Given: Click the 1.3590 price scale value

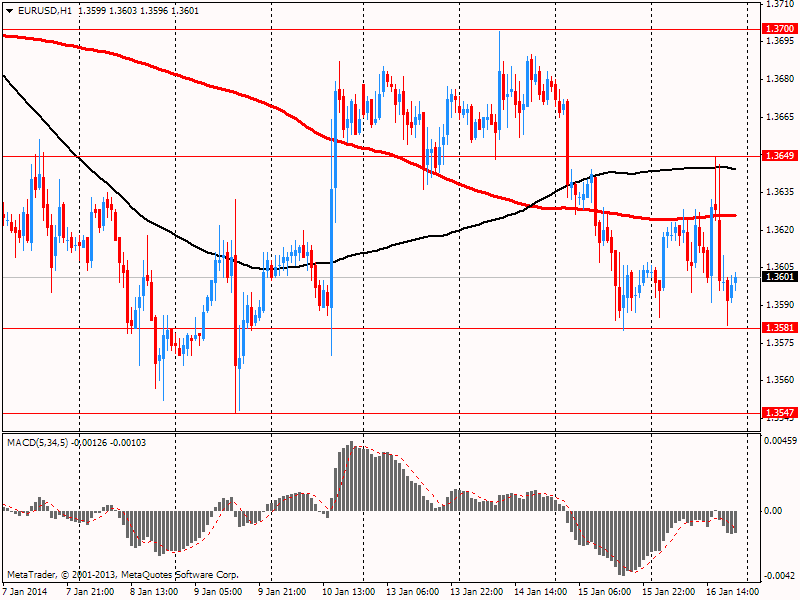Looking at the screenshot, I should point(781,305).
